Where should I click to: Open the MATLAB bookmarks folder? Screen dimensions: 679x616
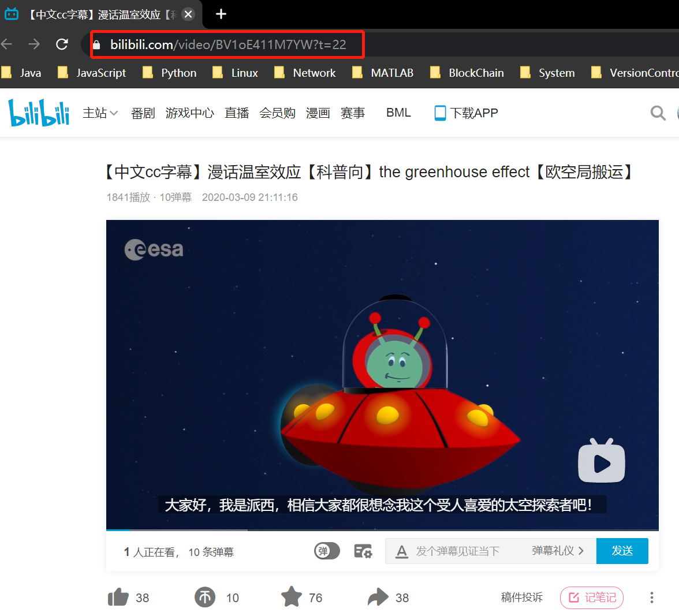pyautogui.click(x=383, y=73)
